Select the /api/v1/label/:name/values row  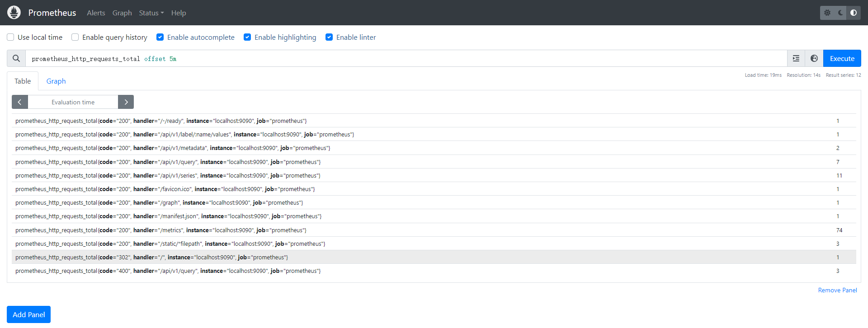[434, 134]
